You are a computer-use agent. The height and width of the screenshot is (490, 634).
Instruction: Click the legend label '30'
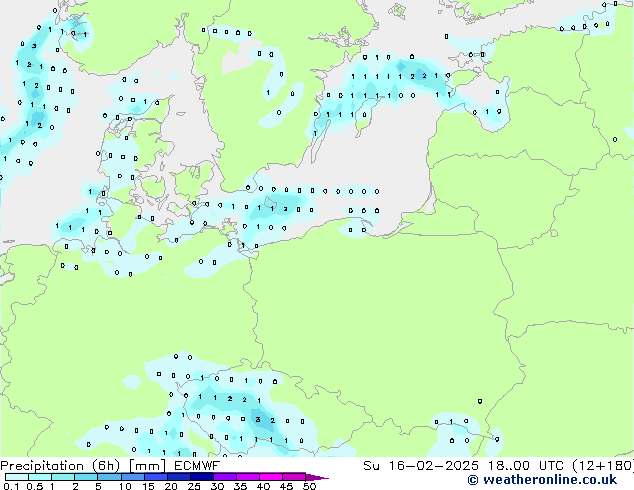[x=217, y=486]
